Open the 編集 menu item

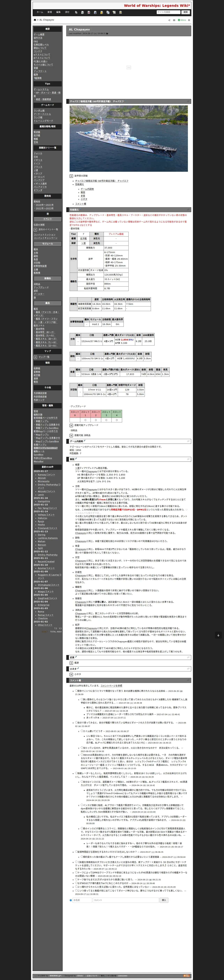[58, 12]
